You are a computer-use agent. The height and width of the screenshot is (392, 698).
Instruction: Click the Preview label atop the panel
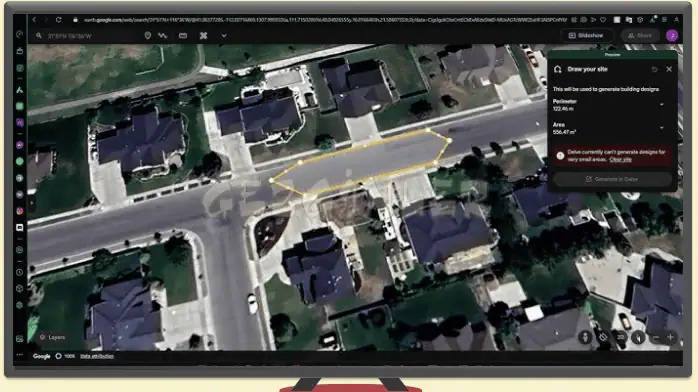pyautogui.click(x=613, y=54)
